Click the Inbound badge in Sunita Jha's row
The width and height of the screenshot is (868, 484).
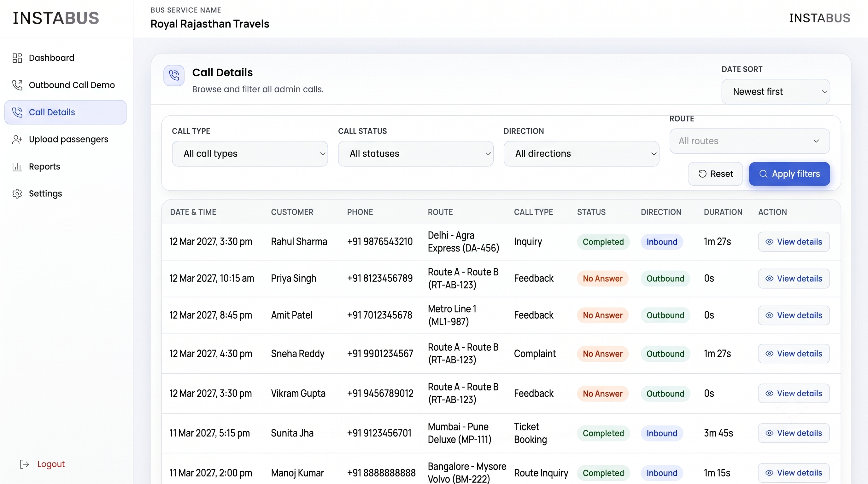[x=661, y=433]
